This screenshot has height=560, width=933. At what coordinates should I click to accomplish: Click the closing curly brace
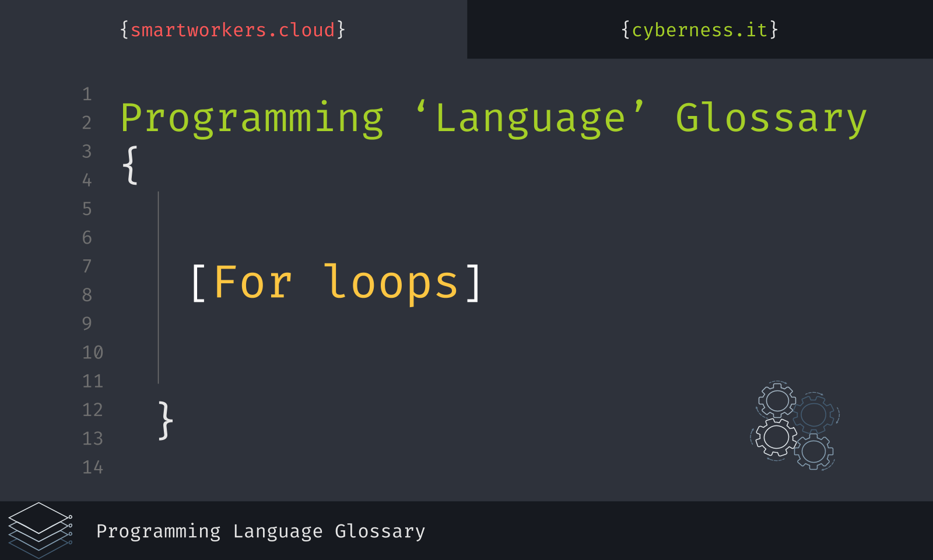(x=166, y=420)
